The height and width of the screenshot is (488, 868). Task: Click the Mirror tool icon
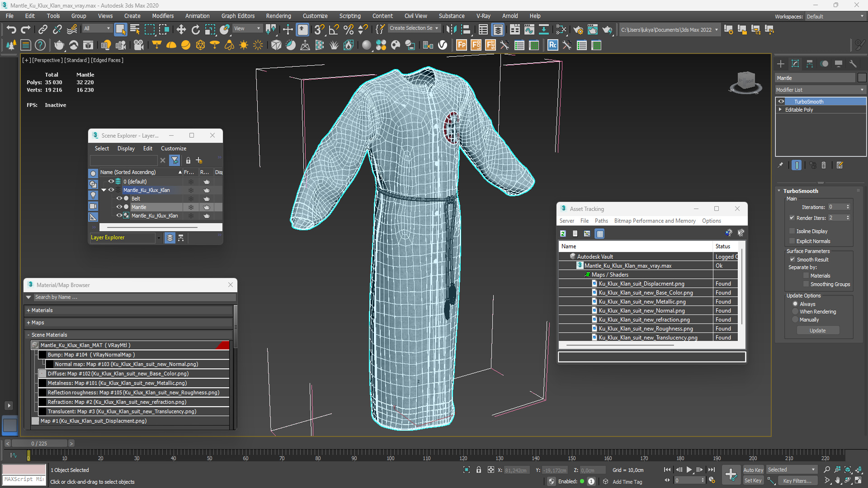pyautogui.click(x=451, y=30)
